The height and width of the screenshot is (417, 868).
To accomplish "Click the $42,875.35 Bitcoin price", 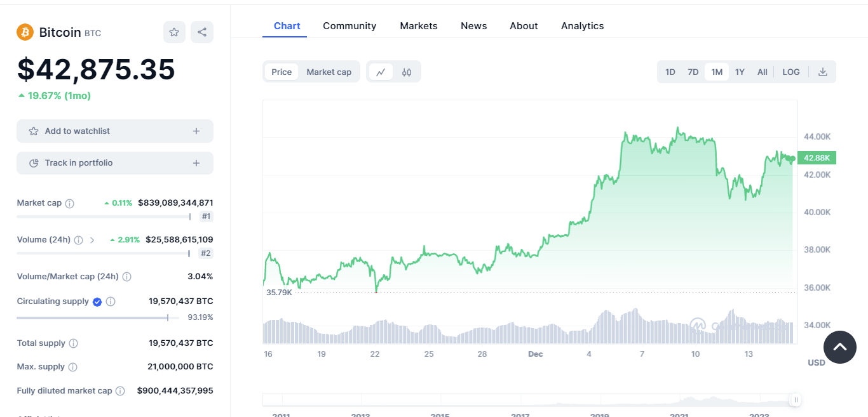I will (x=96, y=70).
